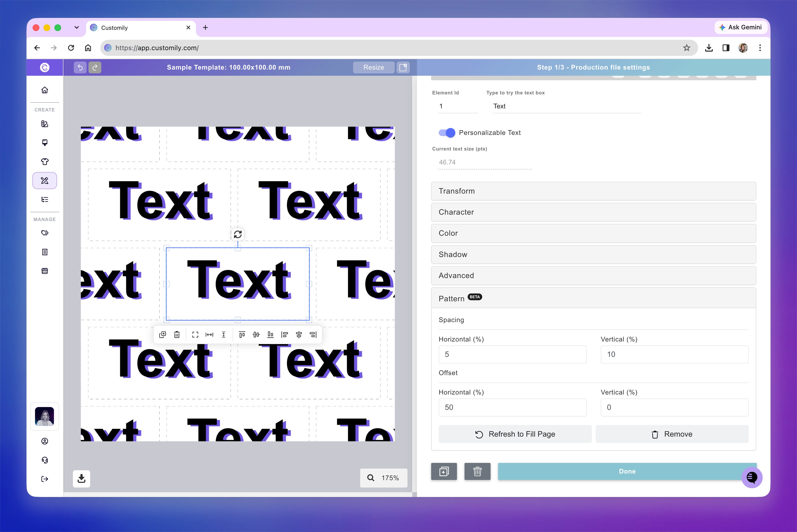Expand the Color section
The image size is (797, 532).
(x=593, y=233)
